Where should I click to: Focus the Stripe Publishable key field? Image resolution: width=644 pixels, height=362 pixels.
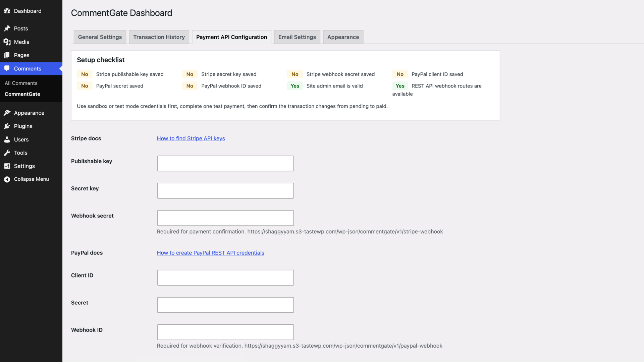[225, 164]
